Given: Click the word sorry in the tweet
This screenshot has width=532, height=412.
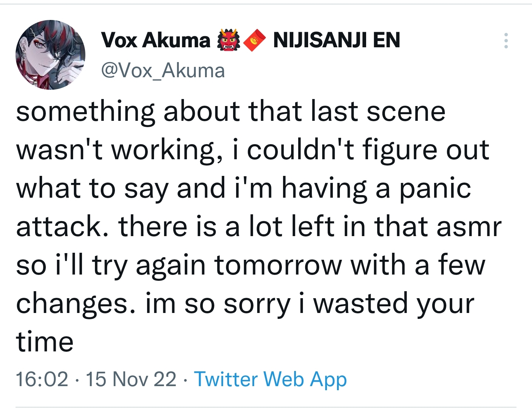Looking at the screenshot, I should tap(258, 305).
